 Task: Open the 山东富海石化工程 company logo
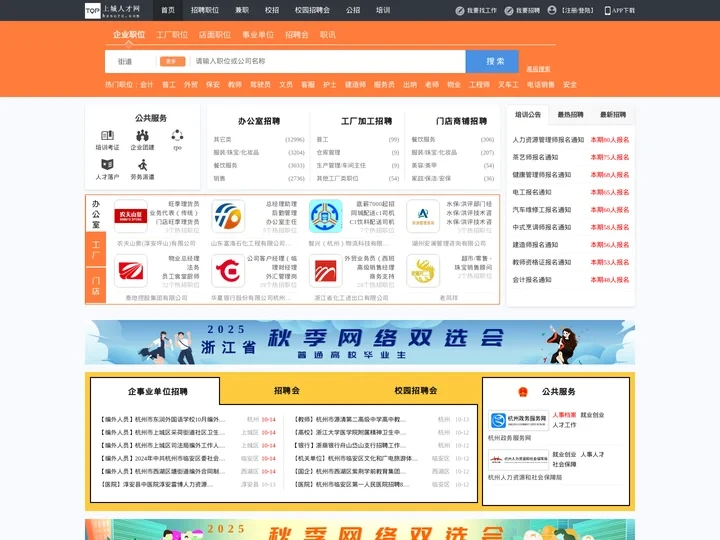(x=228, y=216)
